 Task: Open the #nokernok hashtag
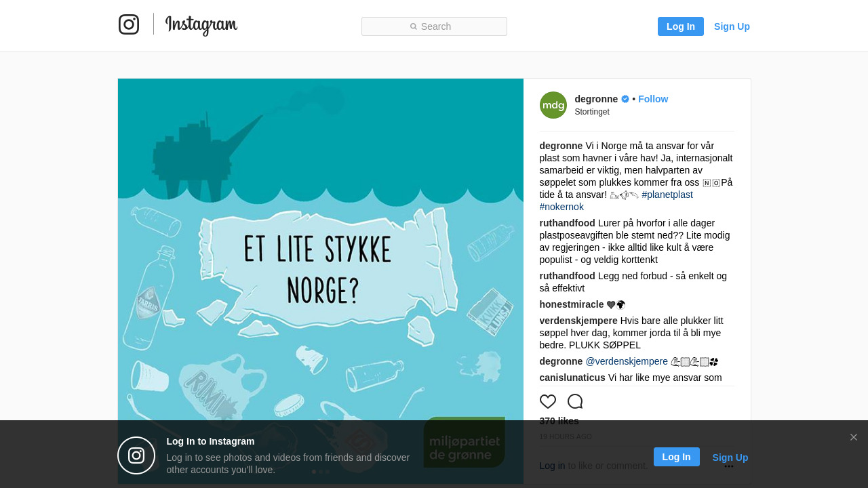561,207
